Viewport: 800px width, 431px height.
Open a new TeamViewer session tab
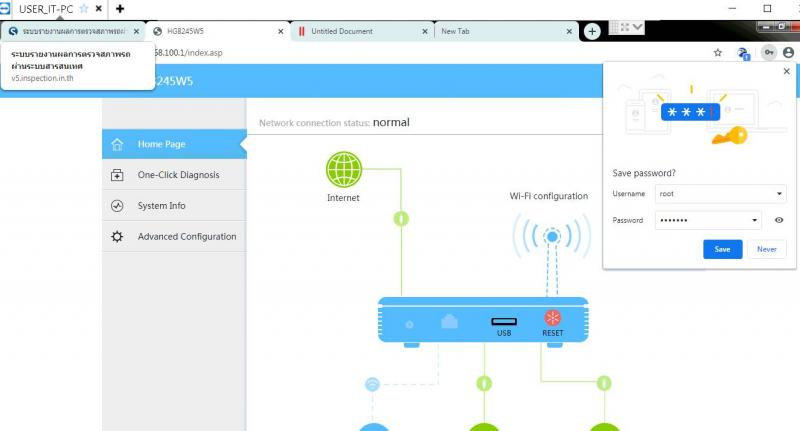[x=120, y=9]
